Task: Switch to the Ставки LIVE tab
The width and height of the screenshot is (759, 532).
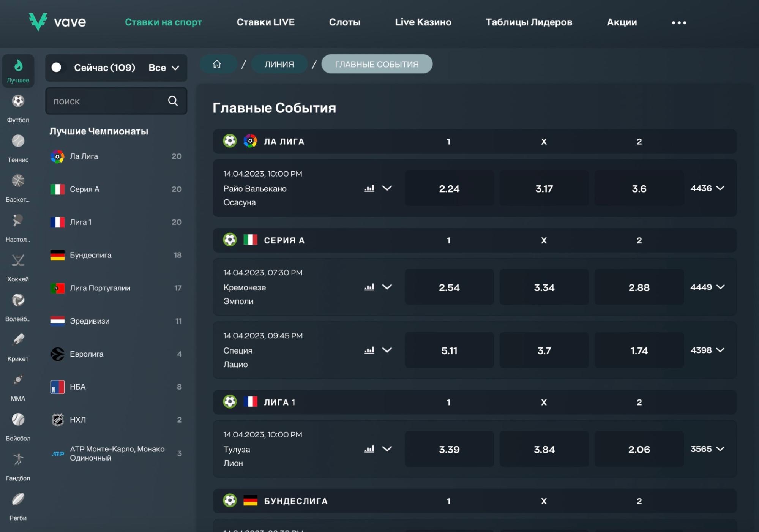Action: 265,22
